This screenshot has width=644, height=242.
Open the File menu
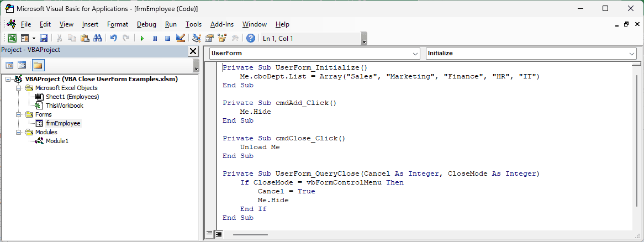25,24
